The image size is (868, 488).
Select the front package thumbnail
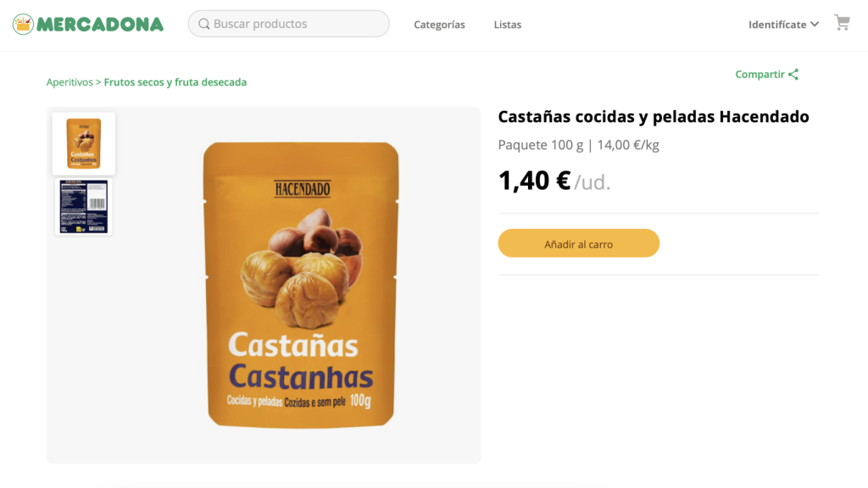pyautogui.click(x=83, y=143)
